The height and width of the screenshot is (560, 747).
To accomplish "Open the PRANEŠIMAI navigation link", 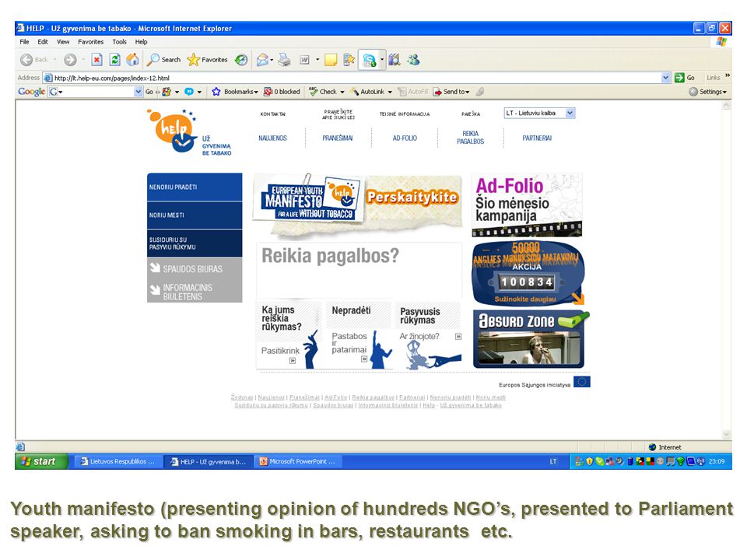I will 337,138.
